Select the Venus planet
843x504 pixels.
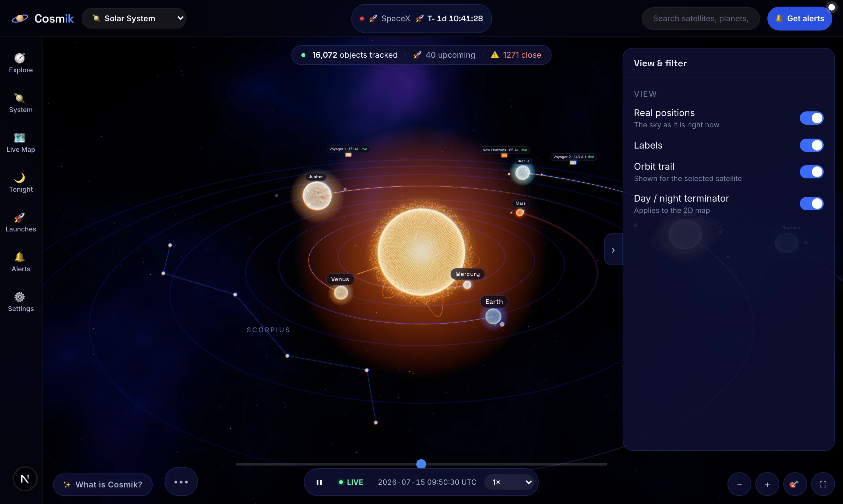click(341, 292)
